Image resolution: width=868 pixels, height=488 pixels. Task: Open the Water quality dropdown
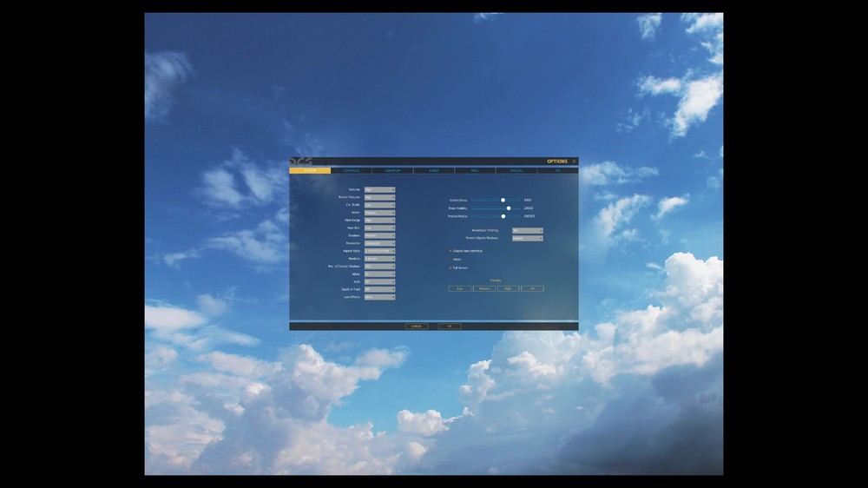pyautogui.click(x=380, y=213)
